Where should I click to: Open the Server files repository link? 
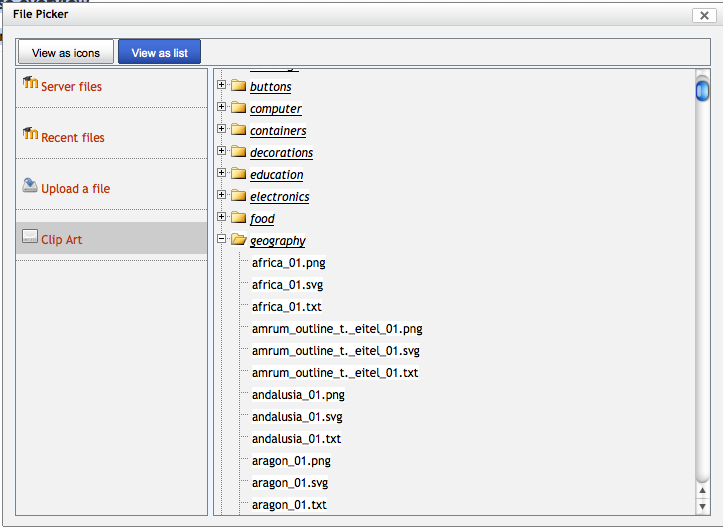click(x=71, y=87)
